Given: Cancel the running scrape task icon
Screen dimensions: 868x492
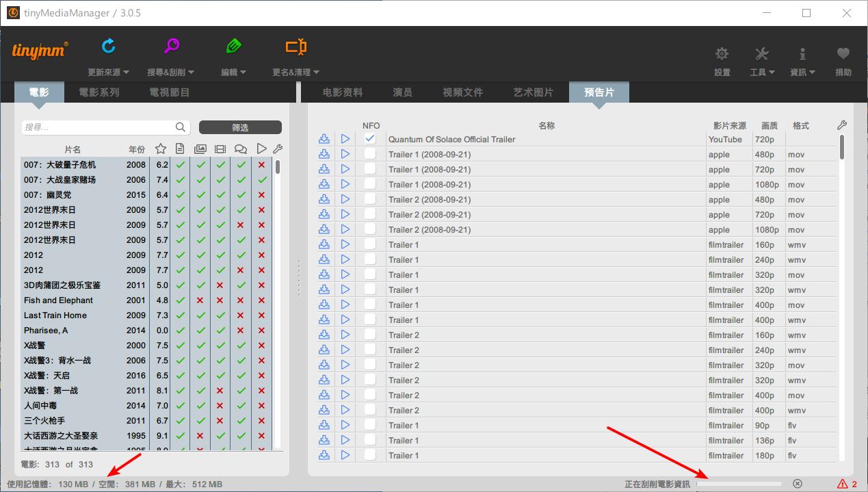Looking at the screenshot, I should point(798,484).
